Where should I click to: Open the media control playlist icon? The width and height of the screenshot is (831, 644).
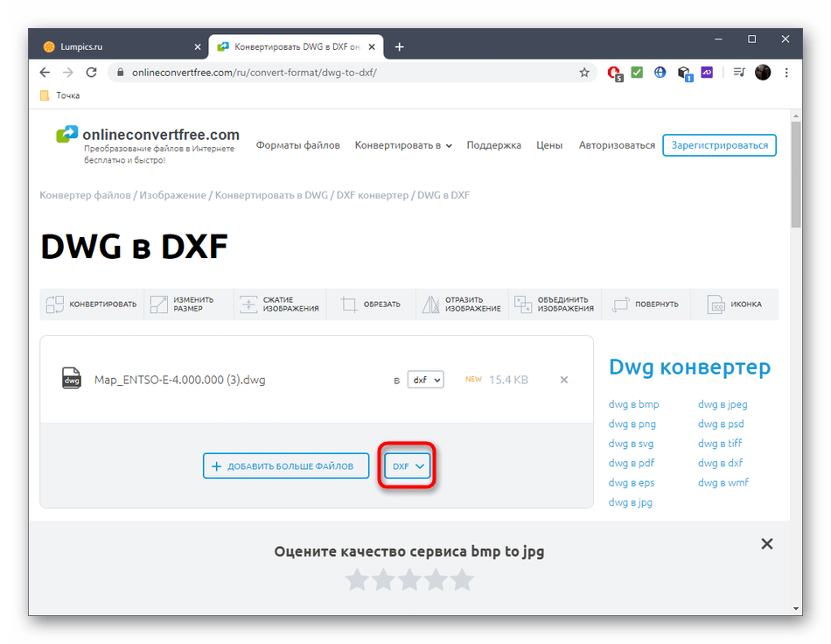click(739, 73)
